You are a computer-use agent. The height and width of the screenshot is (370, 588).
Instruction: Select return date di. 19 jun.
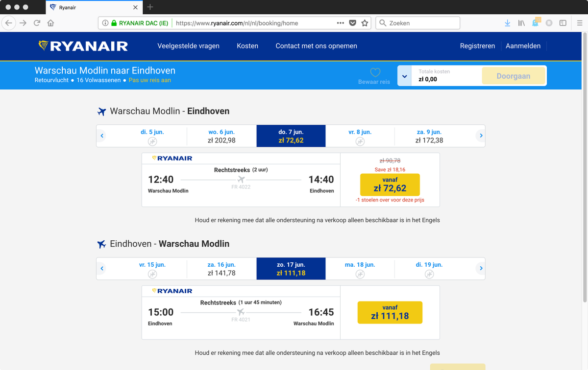(x=429, y=269)
